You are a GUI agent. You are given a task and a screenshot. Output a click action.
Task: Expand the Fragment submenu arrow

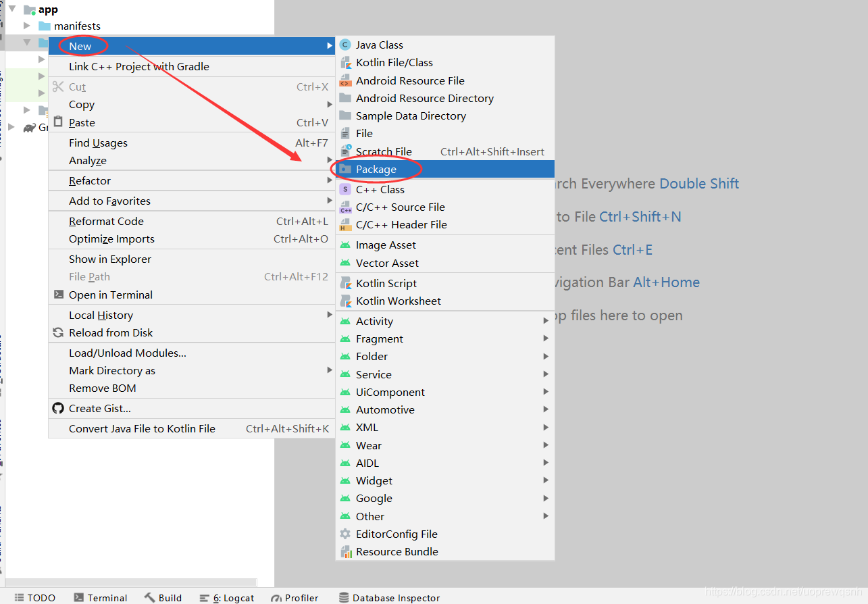click(546, 339)
